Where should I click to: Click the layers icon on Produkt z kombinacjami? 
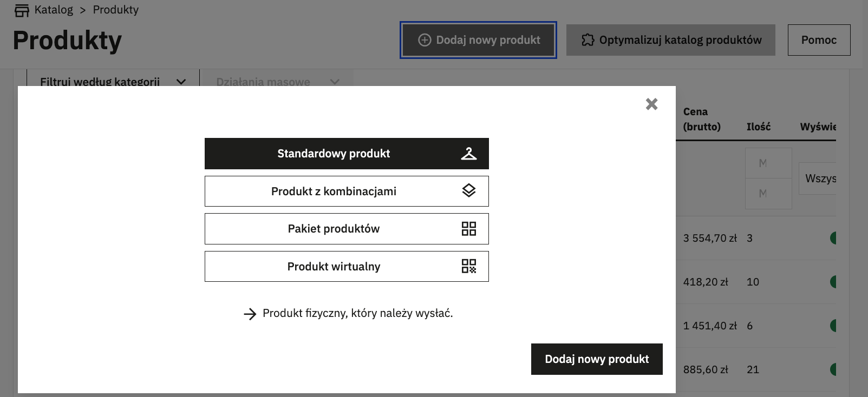[469, 190]
